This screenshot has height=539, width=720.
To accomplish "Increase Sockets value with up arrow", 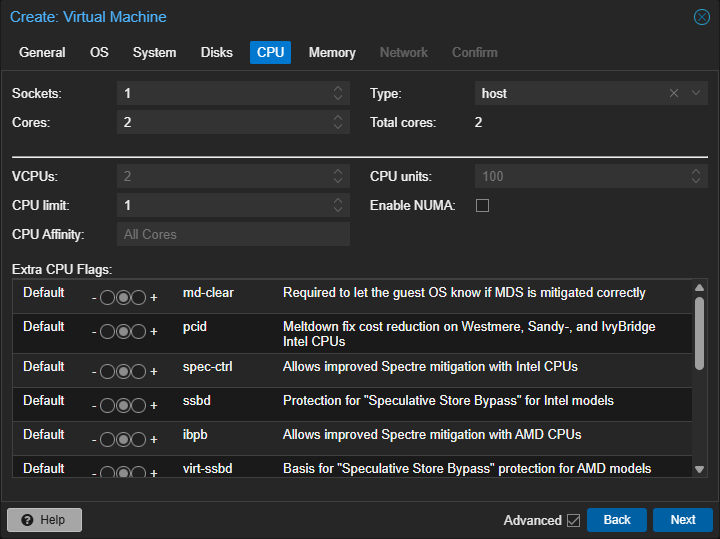I will pos(338,89).
